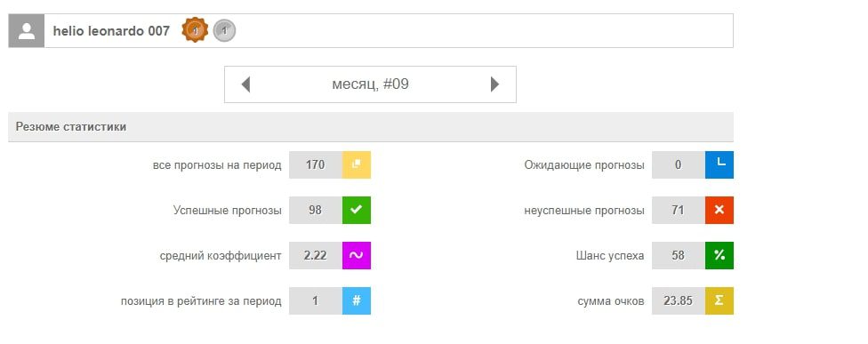Viewport: 868px width, 344px height.
Task: Go to previous month with left arrow
Action: coord(245,84)
